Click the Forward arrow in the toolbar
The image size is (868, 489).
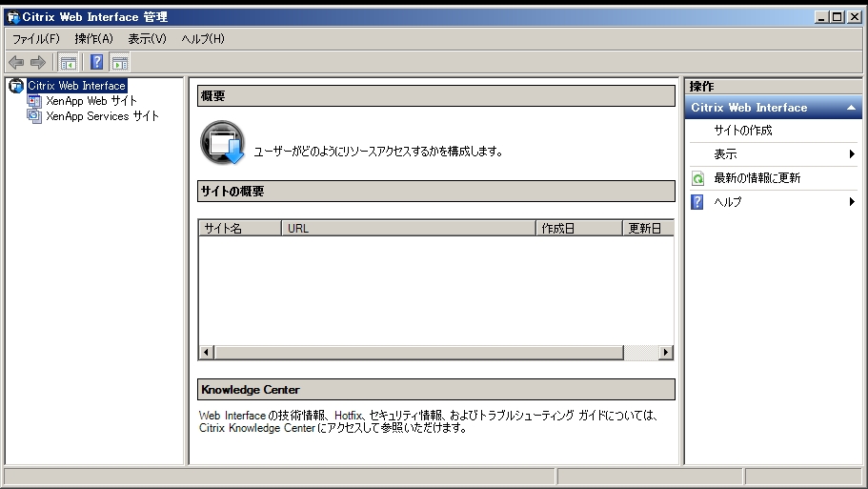pos(38,62)
